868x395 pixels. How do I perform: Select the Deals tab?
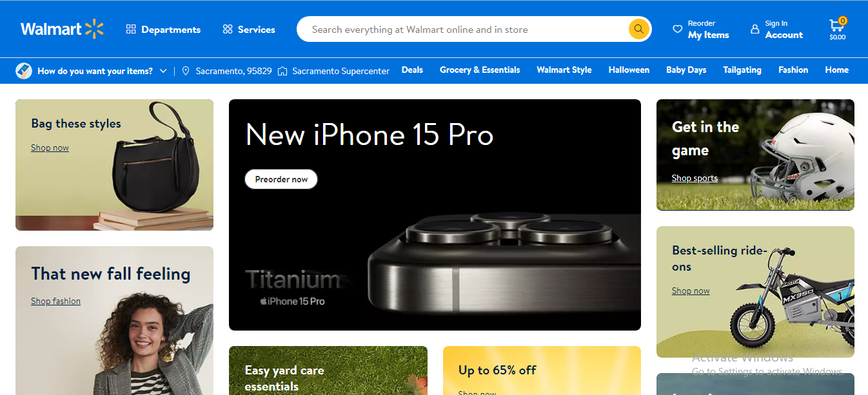point(412,70)
